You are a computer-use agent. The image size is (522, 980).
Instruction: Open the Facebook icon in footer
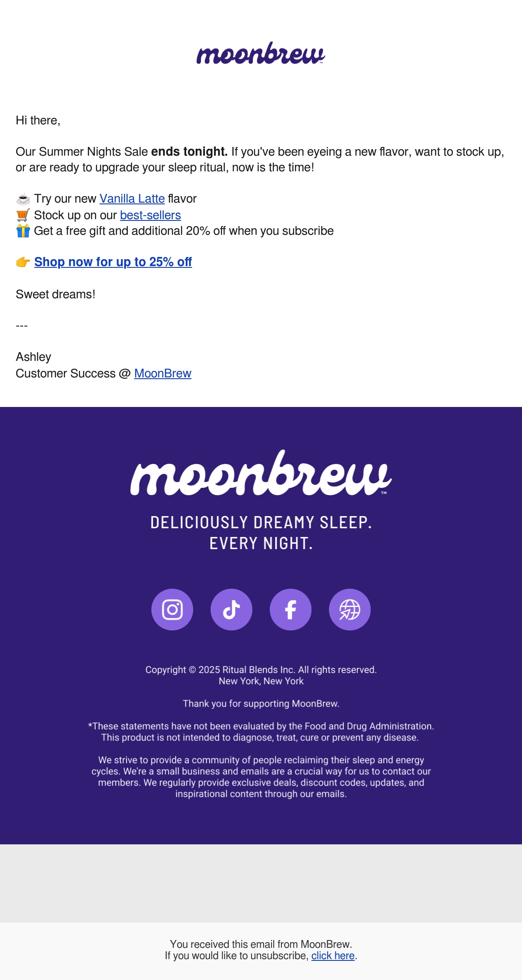click(x=291, y=610)
